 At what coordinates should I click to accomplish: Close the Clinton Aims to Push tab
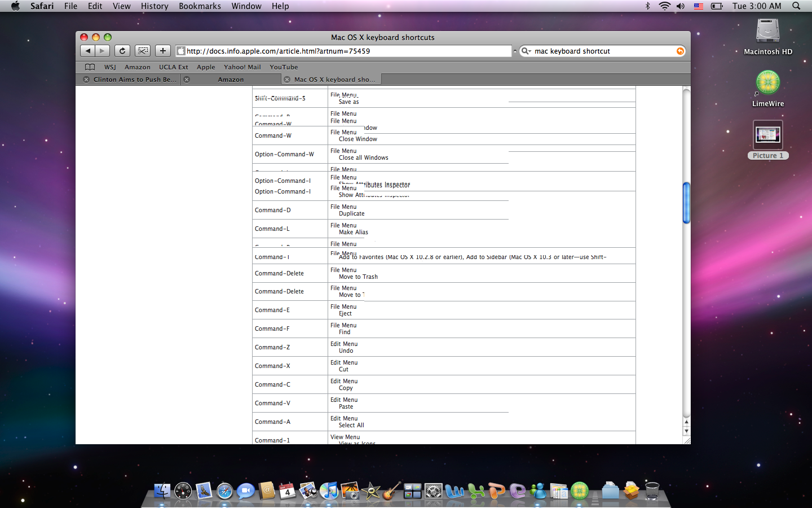(x=86, y=80)
